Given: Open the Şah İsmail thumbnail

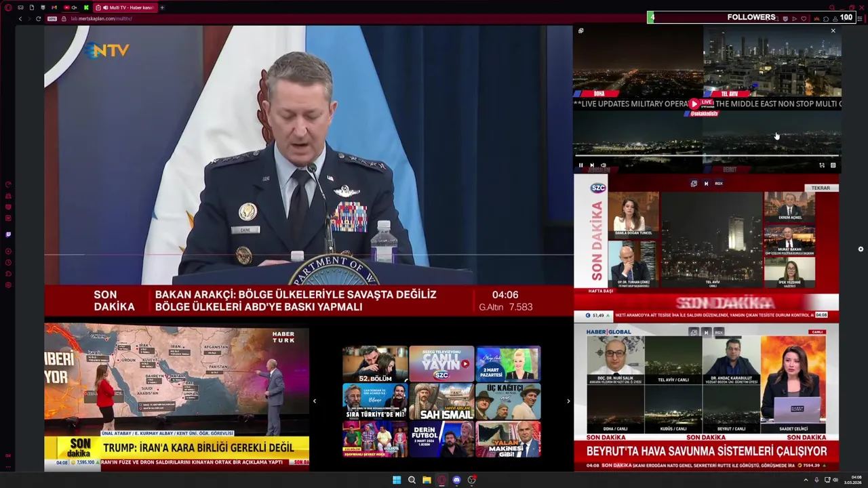Looking at the screenshot, I should pos(441,401).
